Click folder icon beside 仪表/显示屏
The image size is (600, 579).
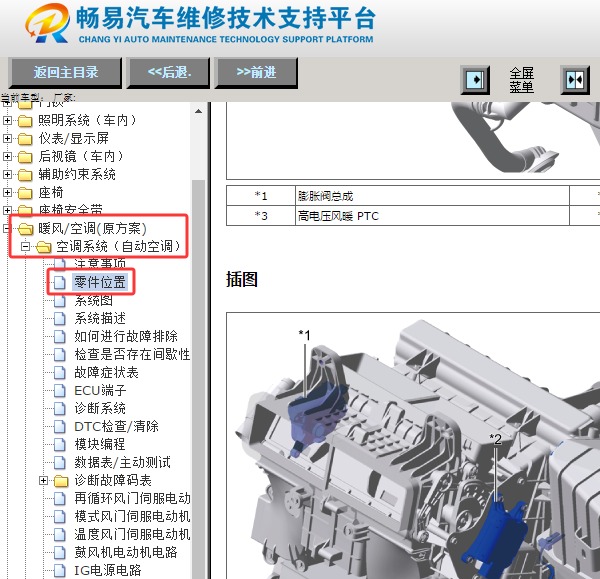[x=25, y=139]
